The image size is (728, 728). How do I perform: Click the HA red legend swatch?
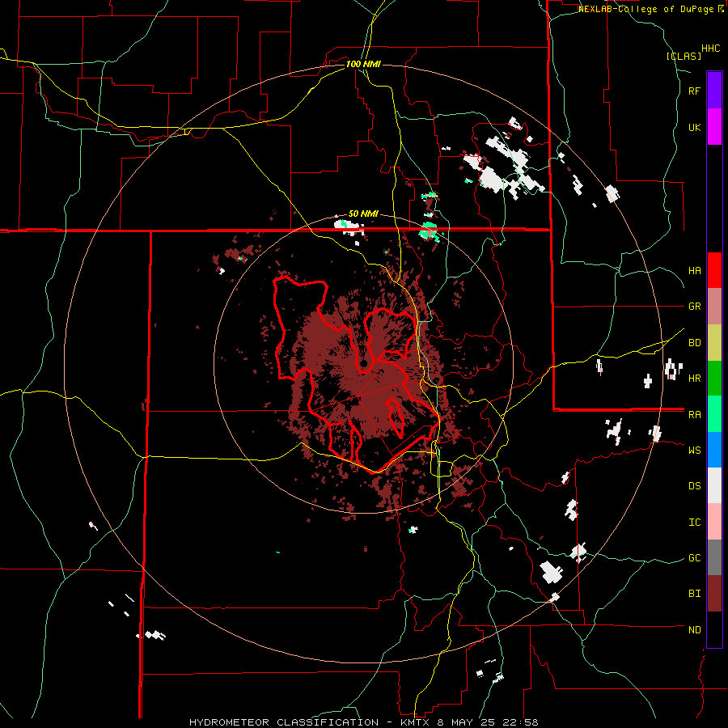[x=714, y=270]
